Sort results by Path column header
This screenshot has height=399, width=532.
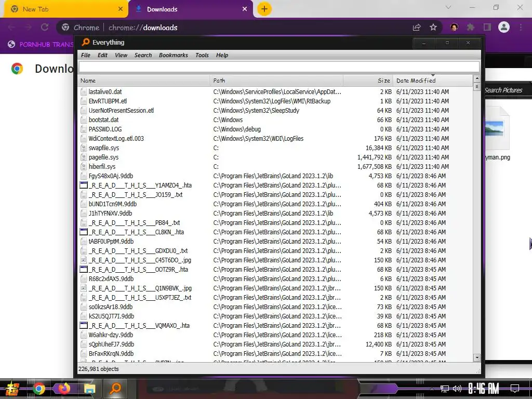coord(276,81)
